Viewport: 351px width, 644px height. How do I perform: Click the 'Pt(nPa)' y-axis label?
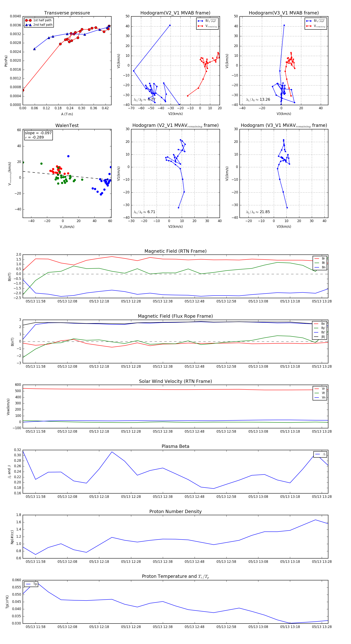coord(6,61)
